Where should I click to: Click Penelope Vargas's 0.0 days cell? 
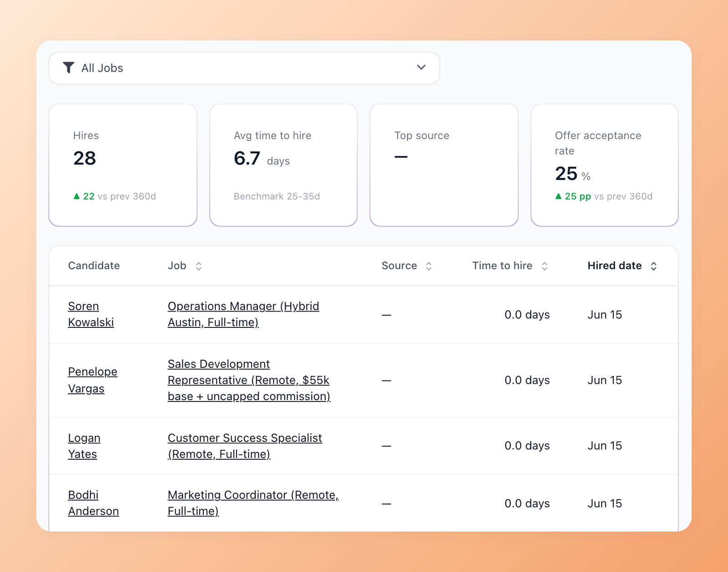tap(527, 380)
